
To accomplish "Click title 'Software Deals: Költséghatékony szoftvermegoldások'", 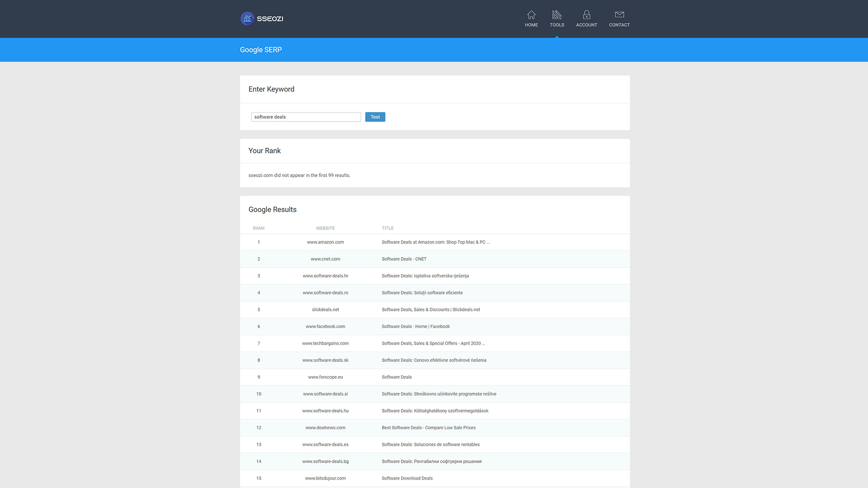I will coord(435,411).
